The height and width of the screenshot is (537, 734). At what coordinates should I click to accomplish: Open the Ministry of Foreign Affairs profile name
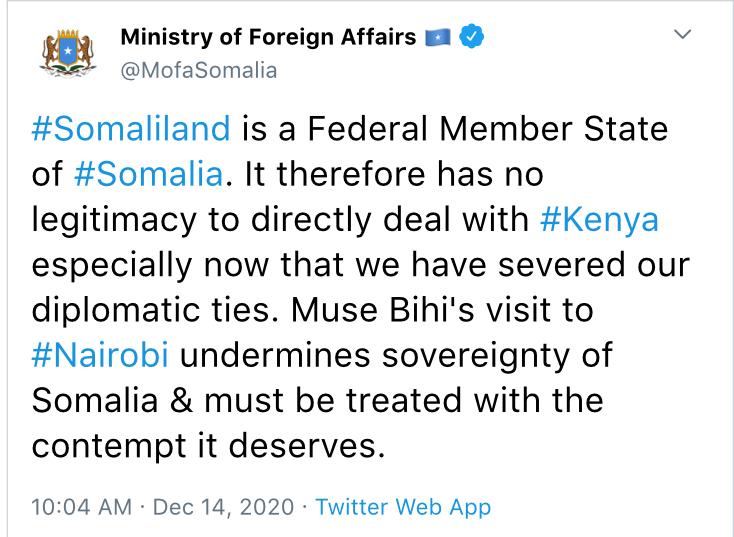coord(268,37)
